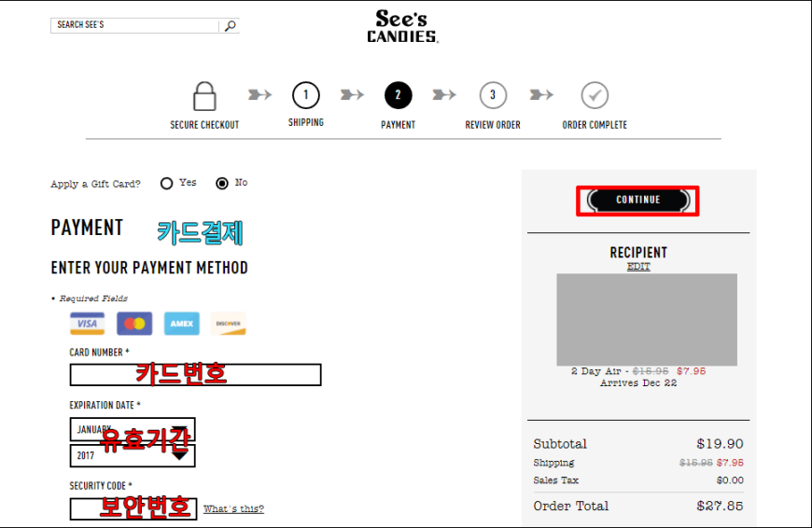Screen dimensions: 812x528
Task: Click the Required Fields note
Action: pos(93,299)
